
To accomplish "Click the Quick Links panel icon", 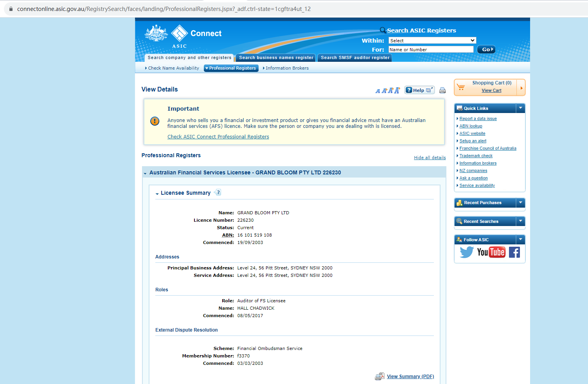I will click(x=459, y=108).
